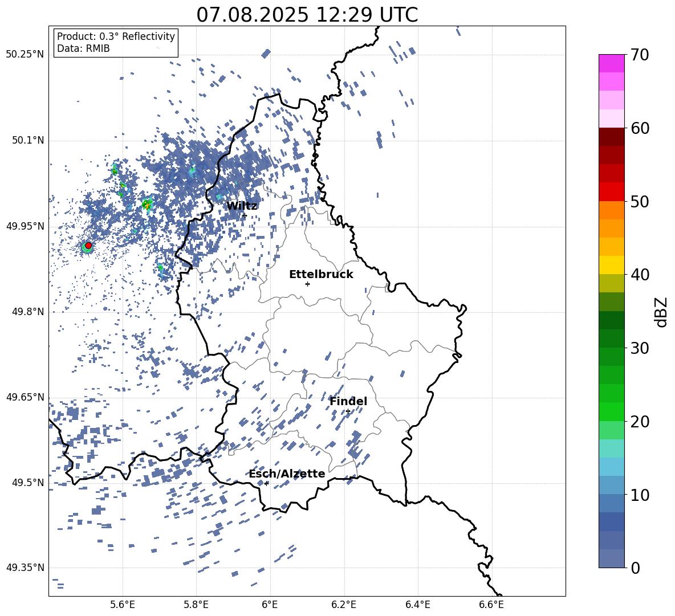Click the 49.95°N latitude label
The width and height of the screenshot is (675, 616).
tap(25, 226)
